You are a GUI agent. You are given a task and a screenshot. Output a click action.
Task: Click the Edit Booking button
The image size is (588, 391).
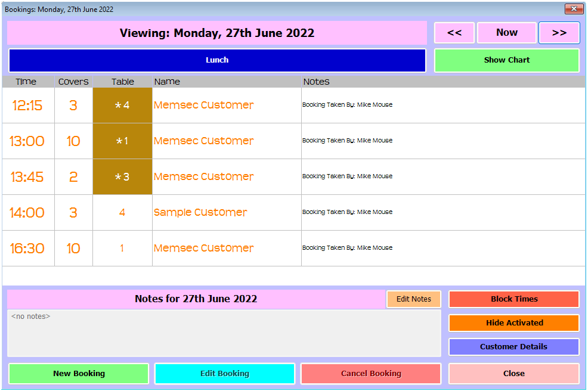pyautogui.click(x=225, y=374)
